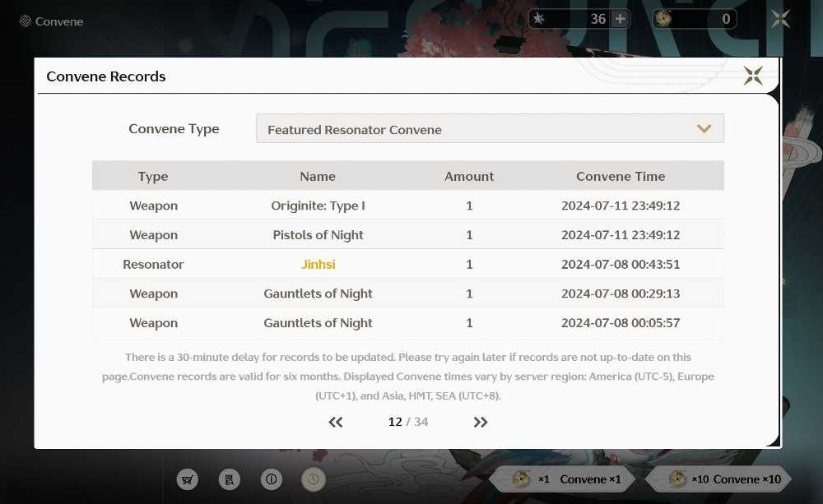Click the Convene logo at top left
The height and width of the screenshot is (504, 823).
coord(26,21)
